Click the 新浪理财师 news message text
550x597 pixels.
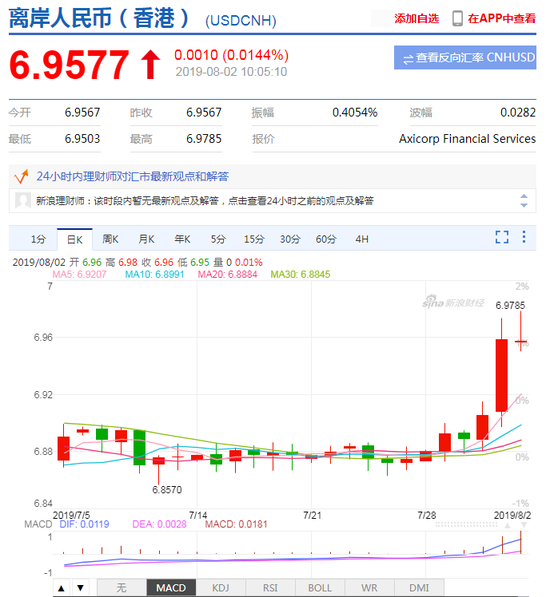[205, 200]
